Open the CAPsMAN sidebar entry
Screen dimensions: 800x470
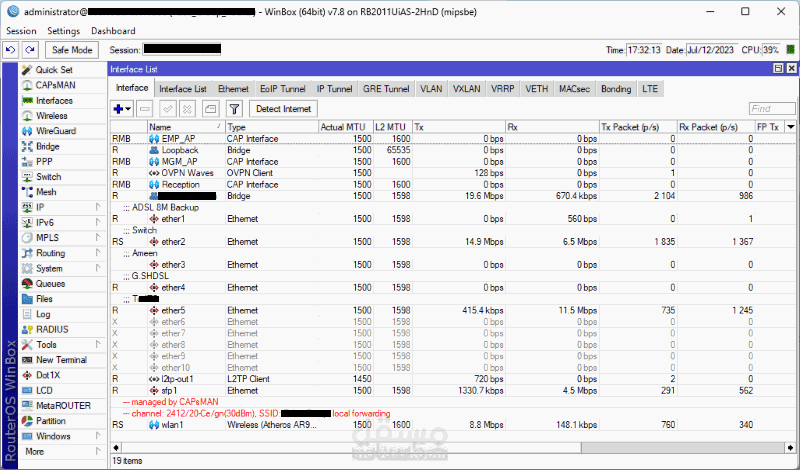pyautogui.click(x=62, y=85)
